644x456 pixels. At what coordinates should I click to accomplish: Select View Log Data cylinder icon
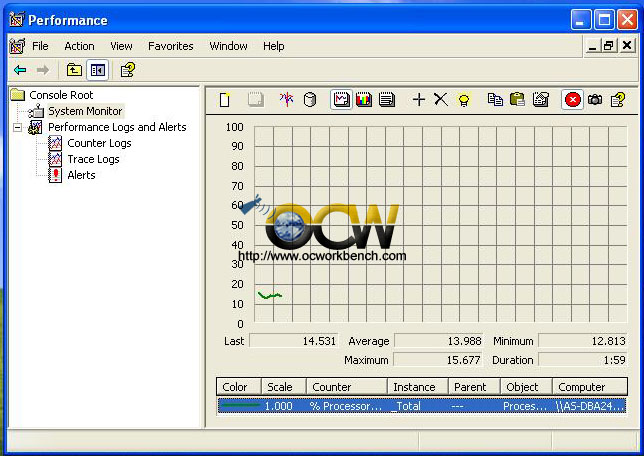310,100
